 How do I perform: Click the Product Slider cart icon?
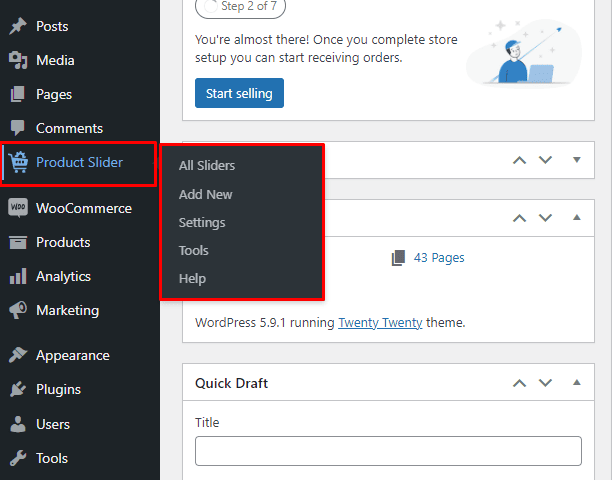[18, 163]
